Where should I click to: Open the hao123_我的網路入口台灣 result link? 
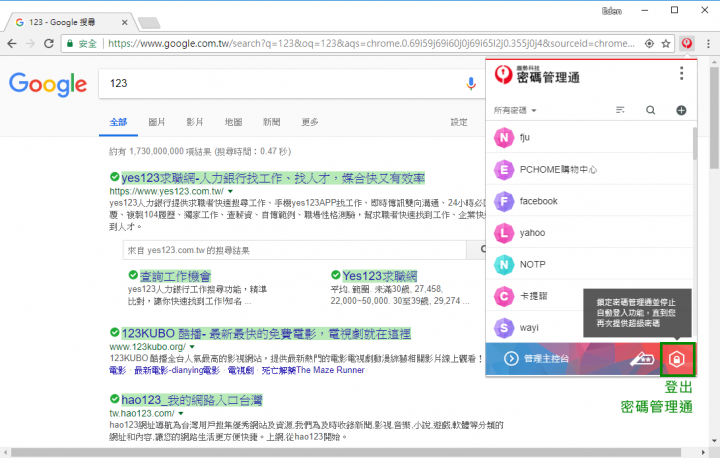point(191,400)
